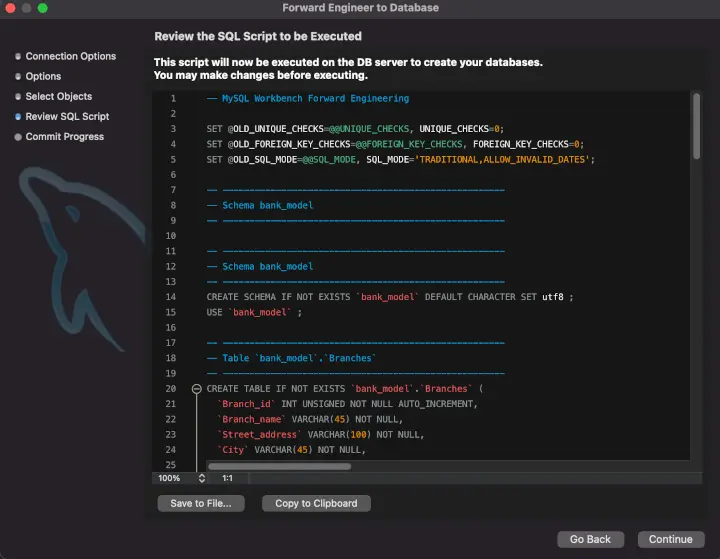
Task: Click the Select Objects step bullet icon
Action: [18, 97]
